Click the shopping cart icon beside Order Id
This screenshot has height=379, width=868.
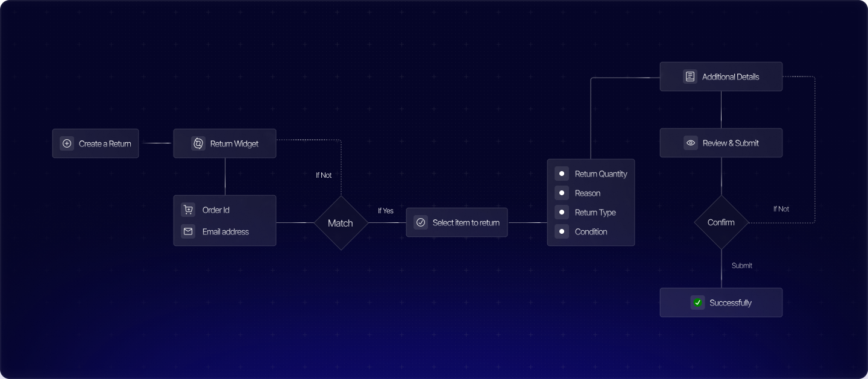pyautogui.click(x=188, y=210)
